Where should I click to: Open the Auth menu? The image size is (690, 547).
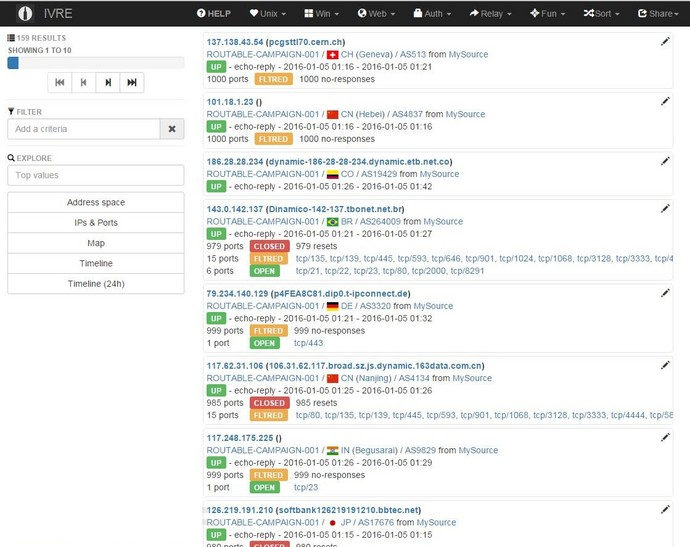pyautogui.click(x=433, y=14)
